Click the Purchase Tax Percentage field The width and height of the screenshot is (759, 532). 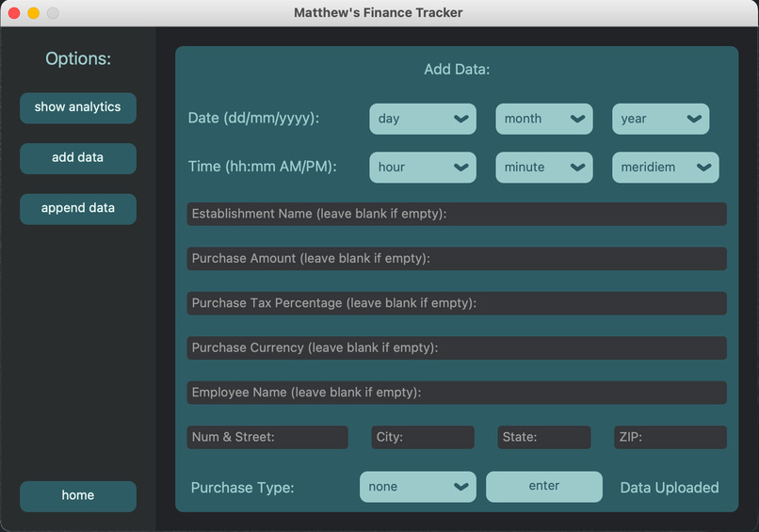tap(457, 303)
